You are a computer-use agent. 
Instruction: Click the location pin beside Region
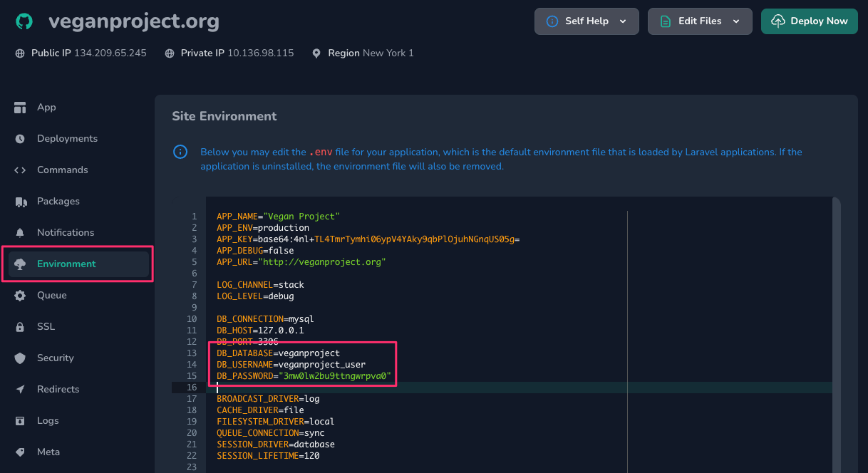pyautogui.click(x=316, y=53)
